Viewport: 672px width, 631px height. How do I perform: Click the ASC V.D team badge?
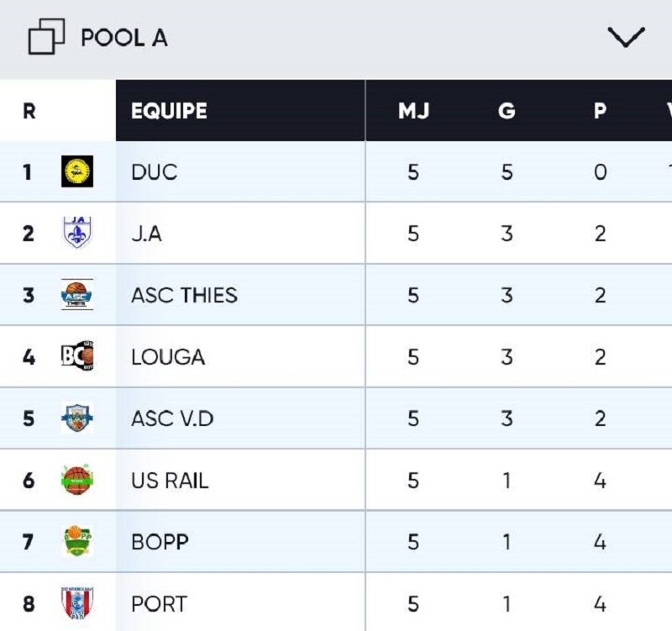(x=77, y=418)
